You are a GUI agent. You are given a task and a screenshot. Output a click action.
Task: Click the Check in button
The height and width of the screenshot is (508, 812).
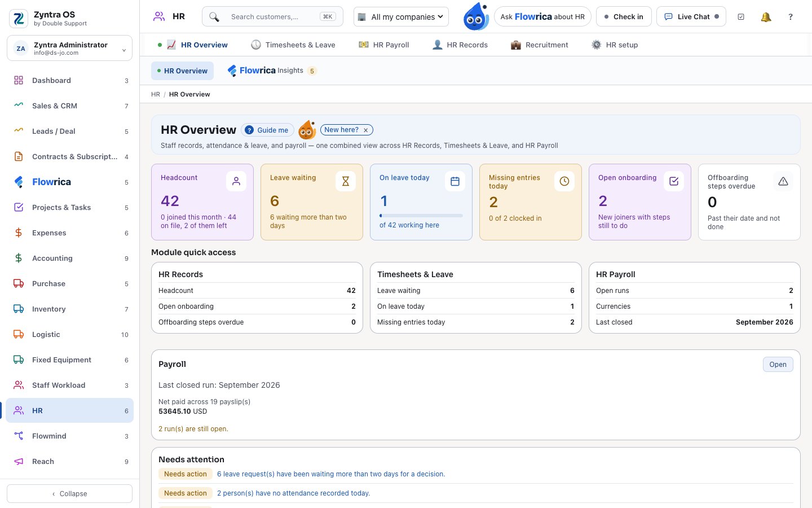(624, 17)
